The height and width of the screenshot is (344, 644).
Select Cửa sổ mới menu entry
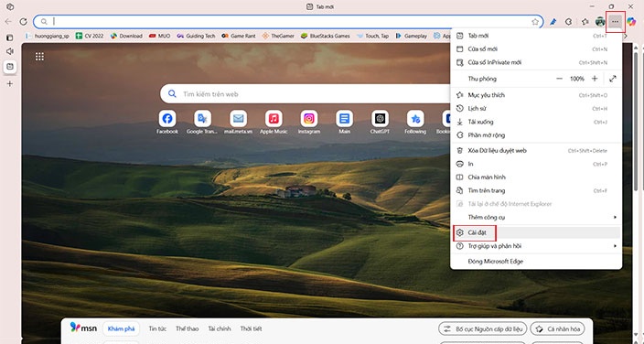tap(536, 48)
